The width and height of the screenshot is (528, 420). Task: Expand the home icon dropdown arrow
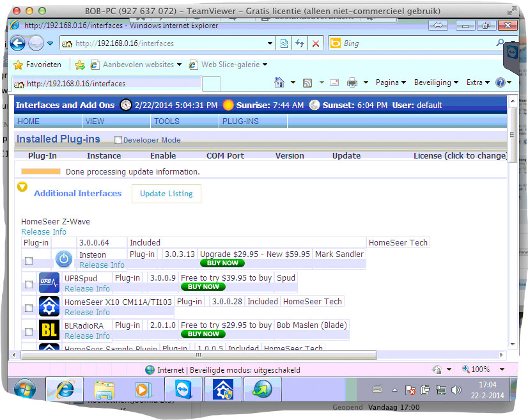click(293, 82)
